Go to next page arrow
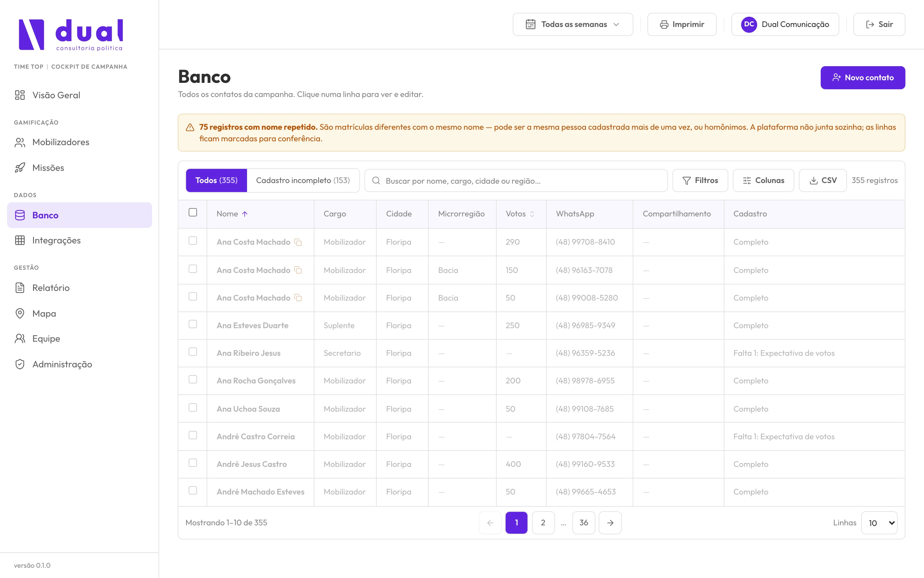Screen dimensions: 924x578 [x=610, y=523]
